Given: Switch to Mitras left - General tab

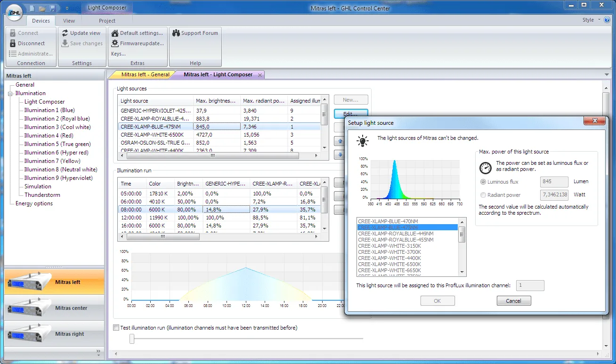Looking at the screenshot, I should [145, 74].
